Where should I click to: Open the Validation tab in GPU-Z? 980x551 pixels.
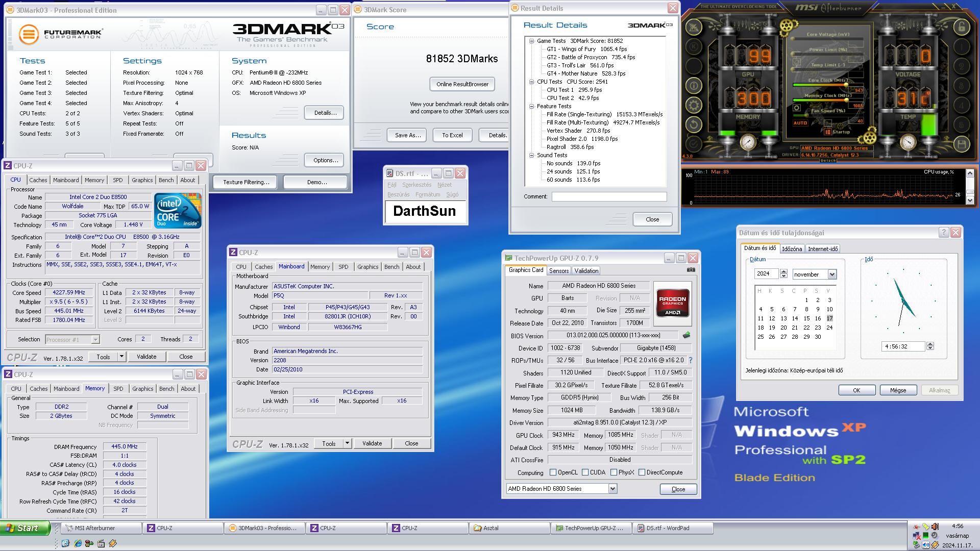(x=586, y=271)
